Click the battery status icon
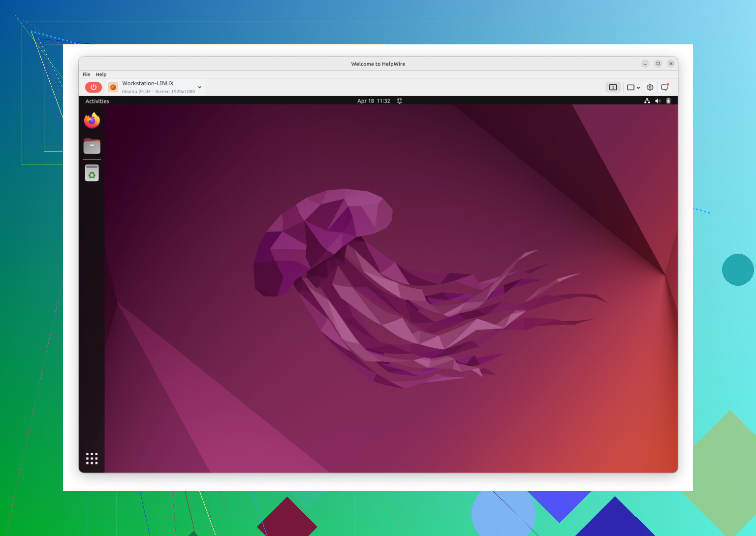Image resolution: width=756 pixels, height=536 pixels. (668, 101)
